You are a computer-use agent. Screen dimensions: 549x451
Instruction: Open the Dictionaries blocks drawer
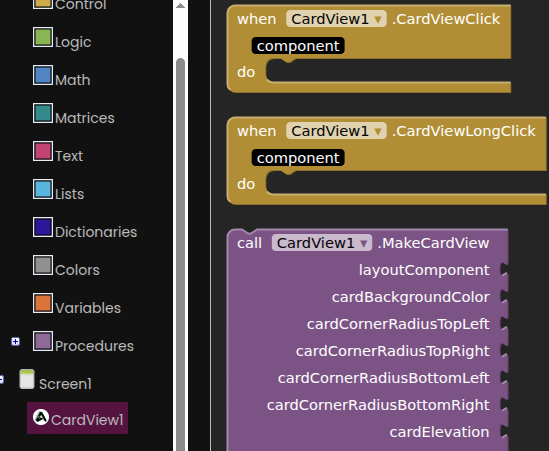pyautogui.click(x=96, y=232)
